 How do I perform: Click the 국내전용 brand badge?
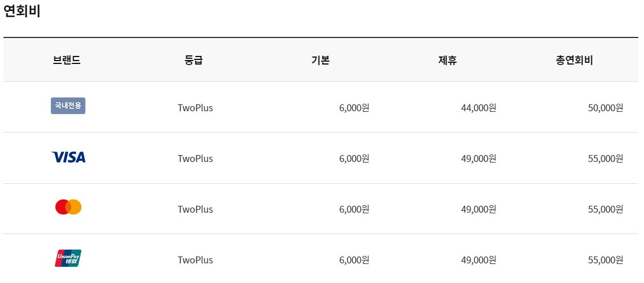68,106
